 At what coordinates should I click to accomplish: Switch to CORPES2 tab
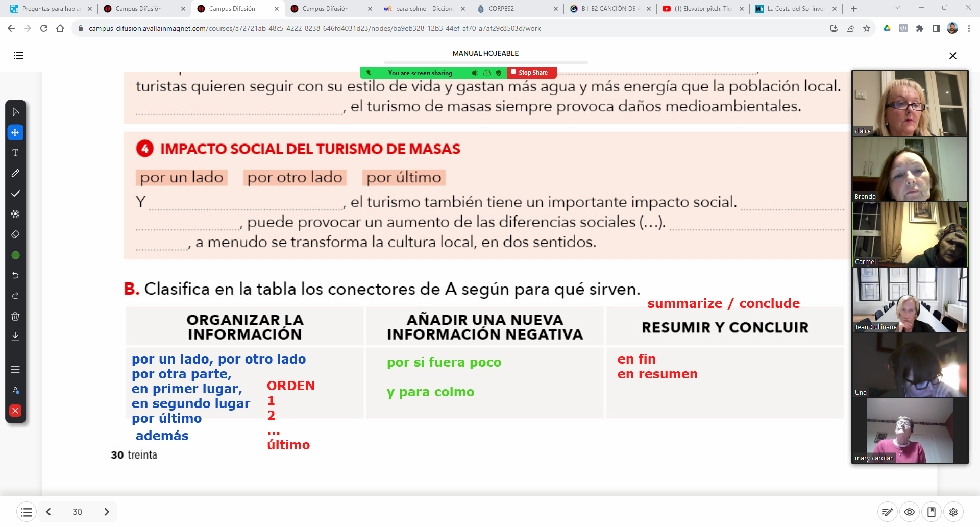point(517,9)
